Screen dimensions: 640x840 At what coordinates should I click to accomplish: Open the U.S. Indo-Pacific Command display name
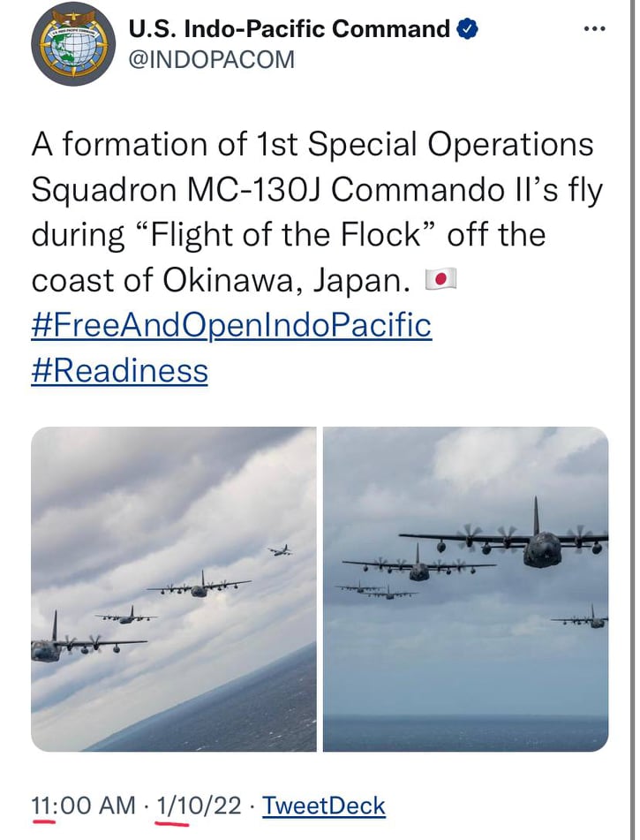coord(290,29)
